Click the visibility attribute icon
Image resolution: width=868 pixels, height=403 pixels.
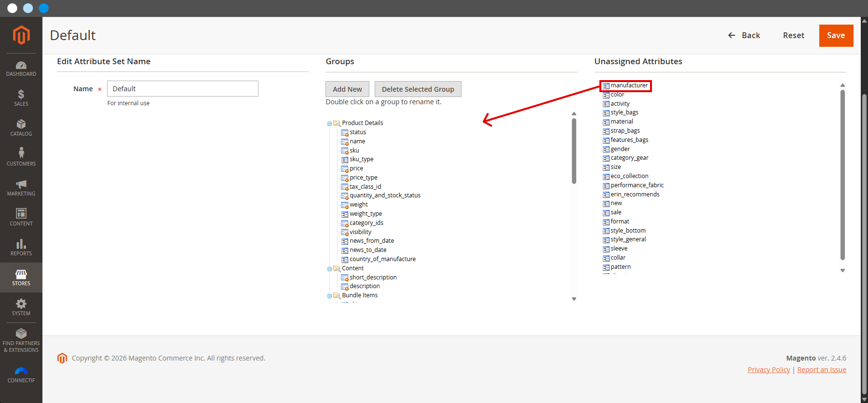pos(345,233)
